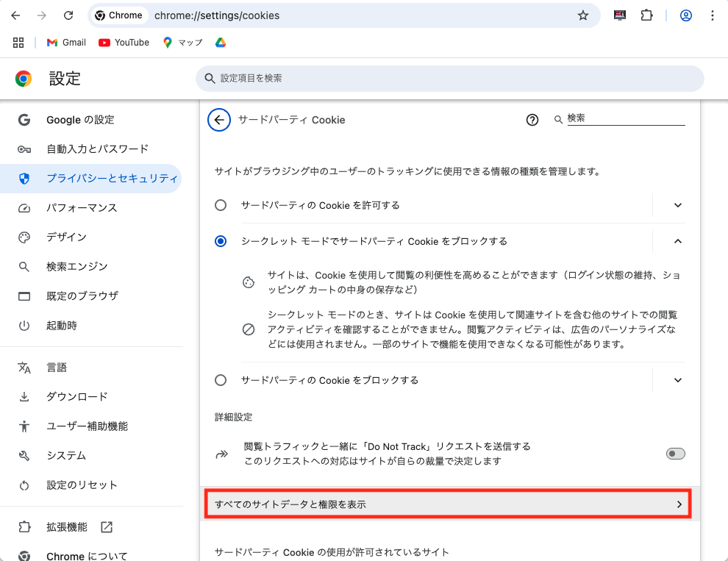Click サードパーティ Cookie の使用が許可されているサイト heading

coord(332,552)
